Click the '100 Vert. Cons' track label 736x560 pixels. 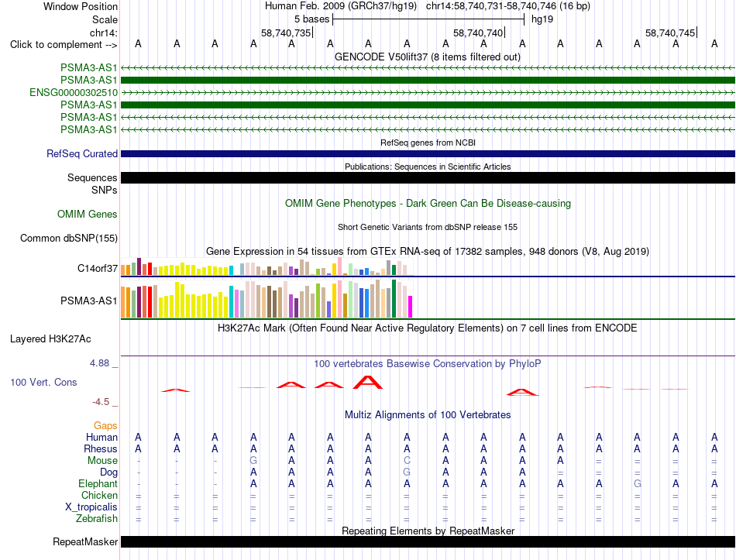(x=43, y=382)
